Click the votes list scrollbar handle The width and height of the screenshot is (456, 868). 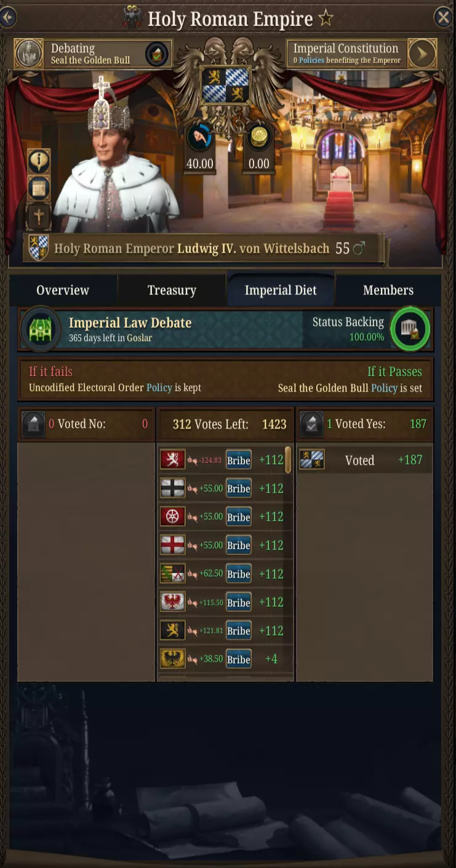(x=287, y=460)
